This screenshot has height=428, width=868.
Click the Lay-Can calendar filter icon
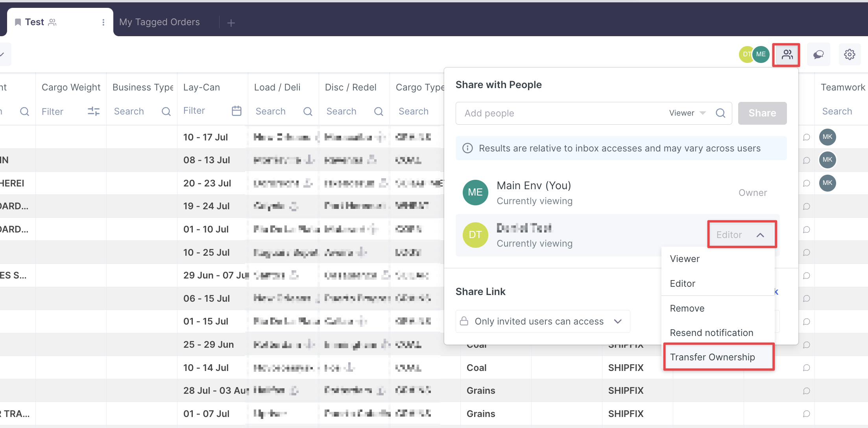pos(236,111)
